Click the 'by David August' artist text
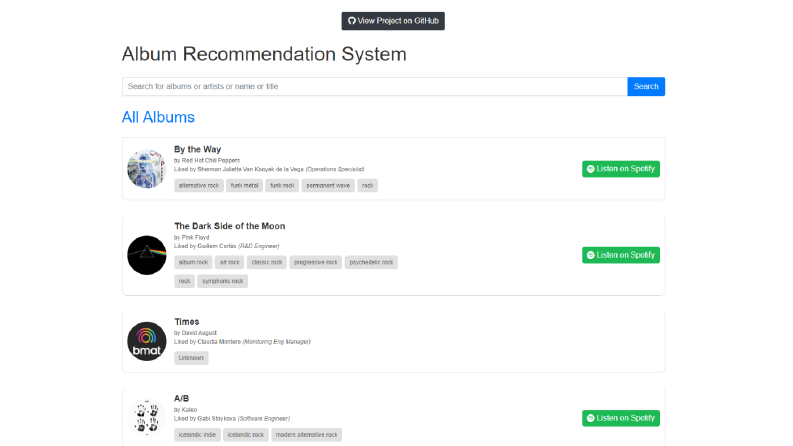This screenshot has height=446, width=793. [195, 333]
